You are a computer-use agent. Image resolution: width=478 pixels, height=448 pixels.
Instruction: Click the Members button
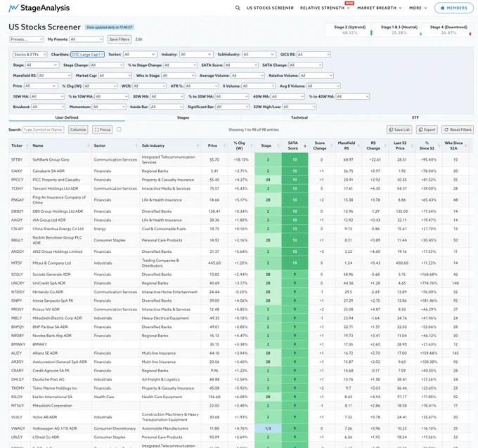(x=453, y=8)
